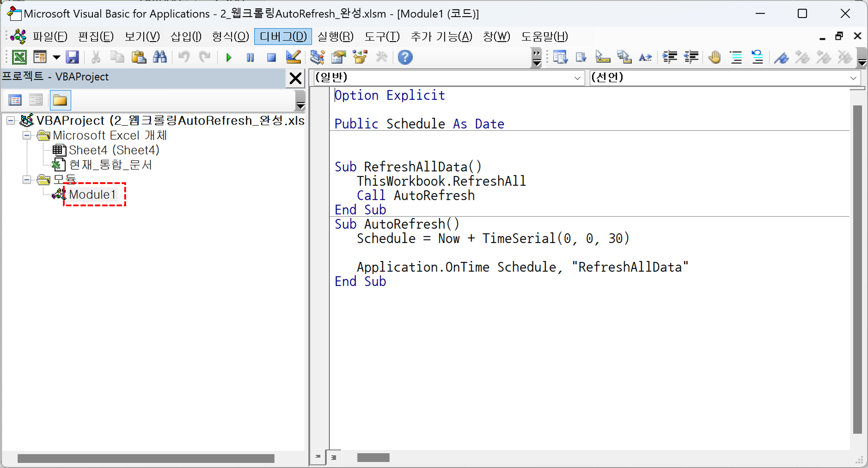
Task: Open the Properties Window icon
Action: [x=339, y=57]
